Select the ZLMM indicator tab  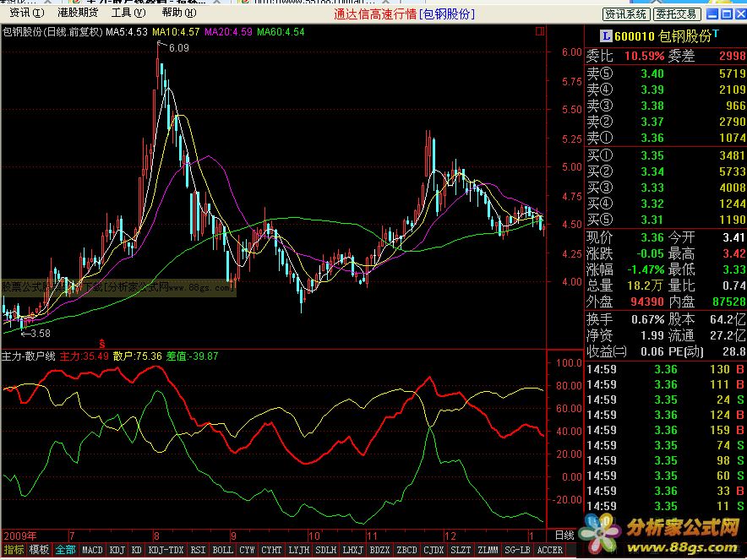pyautogui.click(x=488, y=550)
